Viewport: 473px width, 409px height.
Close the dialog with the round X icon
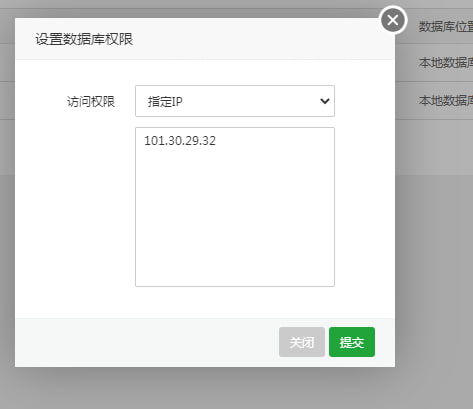click(x=393, y=20)
